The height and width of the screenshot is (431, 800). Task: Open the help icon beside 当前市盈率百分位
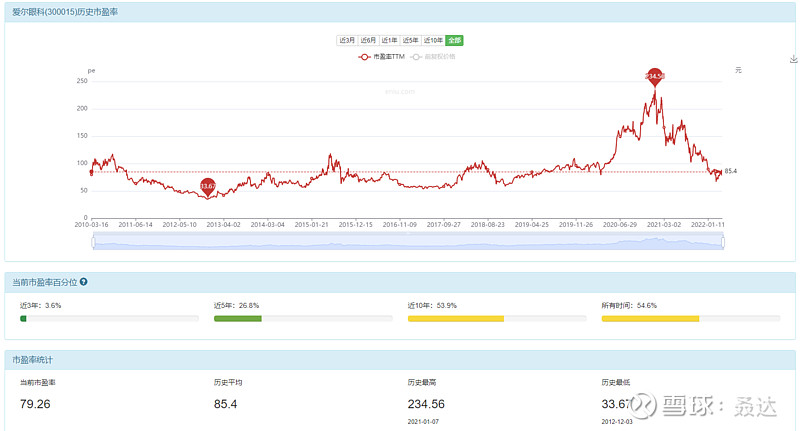[84, 282]
